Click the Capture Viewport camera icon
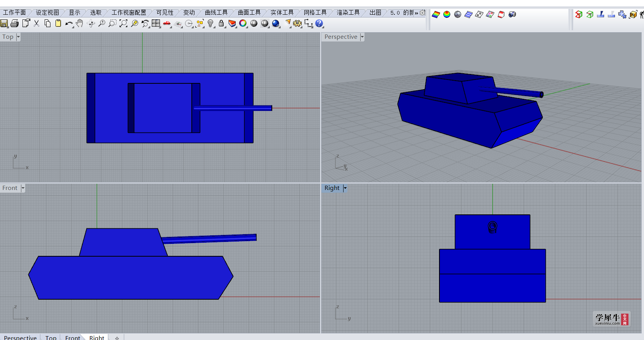Image resolution: width=644 pixels, height=340 pixels. [512, 14]
